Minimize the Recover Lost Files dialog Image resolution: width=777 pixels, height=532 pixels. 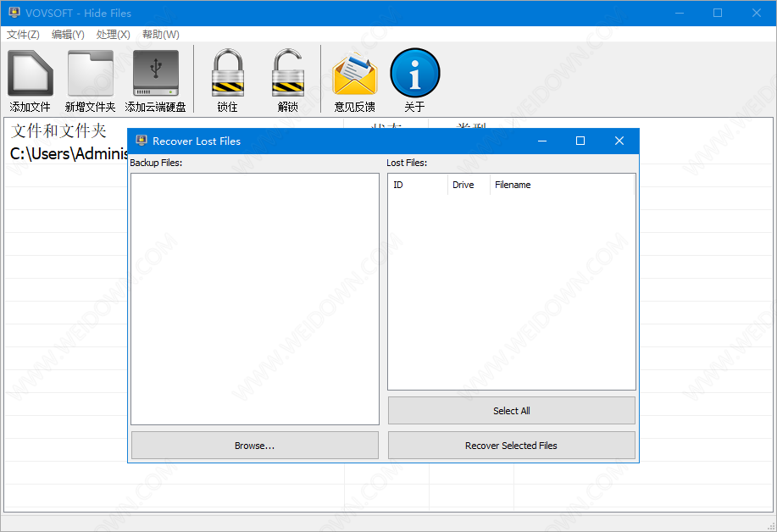(x=542, y=141)
